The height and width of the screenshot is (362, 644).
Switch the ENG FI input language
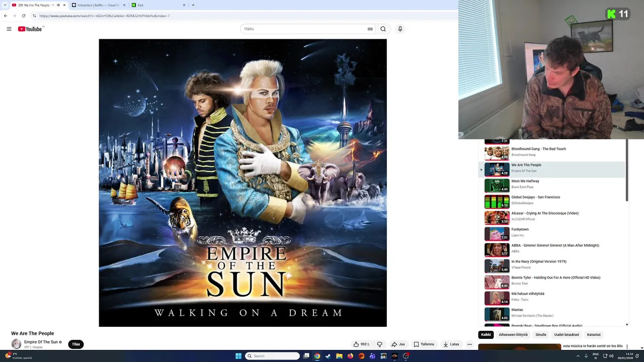[596, 356]
